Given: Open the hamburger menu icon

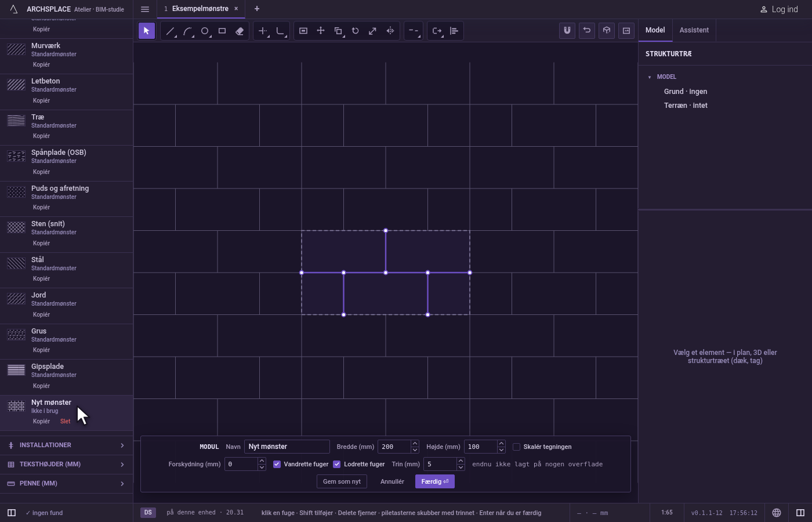Looking at the screenshot, I should 145,9.
